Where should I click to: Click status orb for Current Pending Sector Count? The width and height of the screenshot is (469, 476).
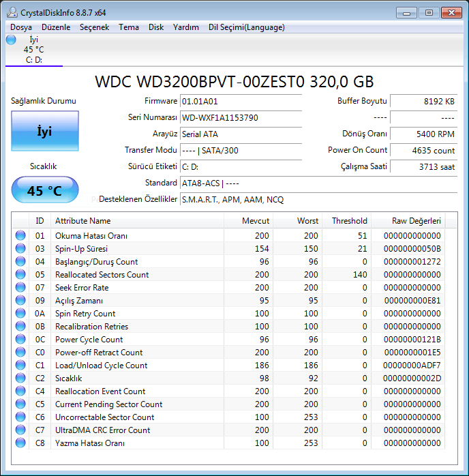coord(20,404)
